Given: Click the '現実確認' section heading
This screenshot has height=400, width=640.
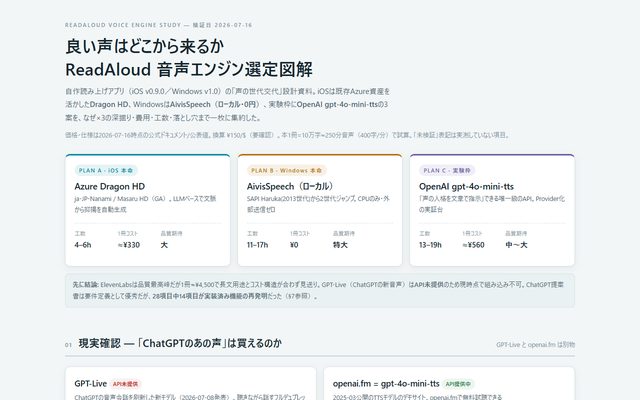Looking at the screenshot, I should [x=180, y=343].
